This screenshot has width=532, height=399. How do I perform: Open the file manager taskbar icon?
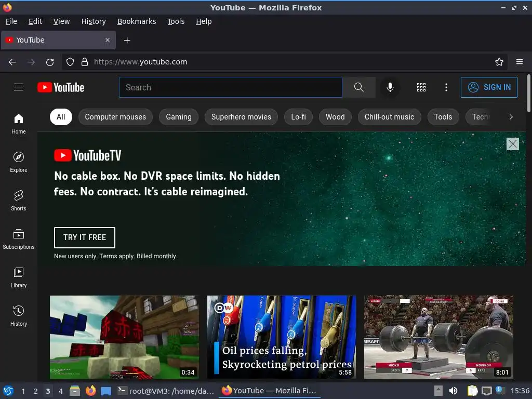coord(75,391)
